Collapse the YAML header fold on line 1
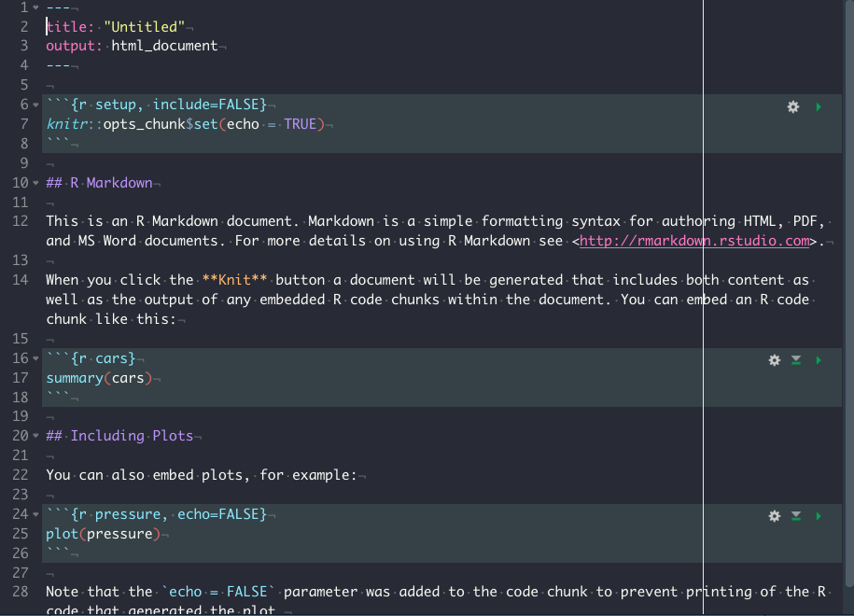The width and height of the screenshot is (854, 616). [x=35, y=7]
